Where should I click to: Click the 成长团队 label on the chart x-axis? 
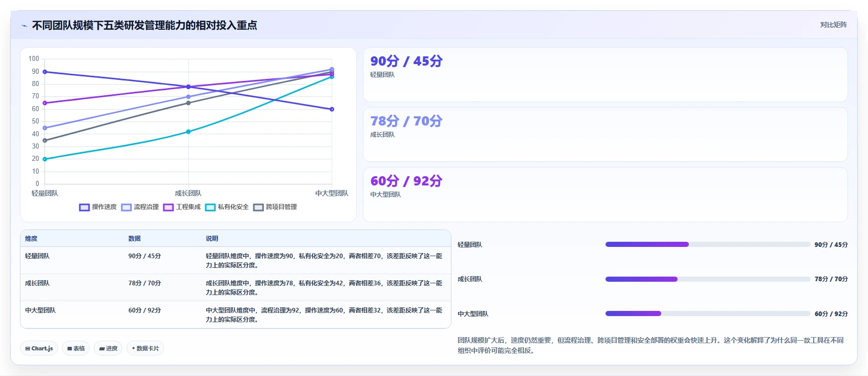(188, 193)
